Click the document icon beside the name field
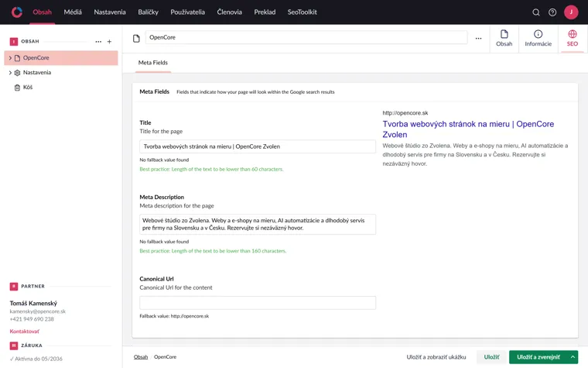The height and width of the screenshot is (368, 588). point(136,38)
